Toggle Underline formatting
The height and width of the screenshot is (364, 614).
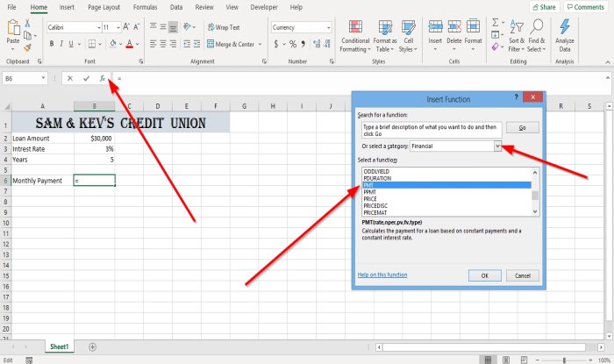tap(71, 44)
